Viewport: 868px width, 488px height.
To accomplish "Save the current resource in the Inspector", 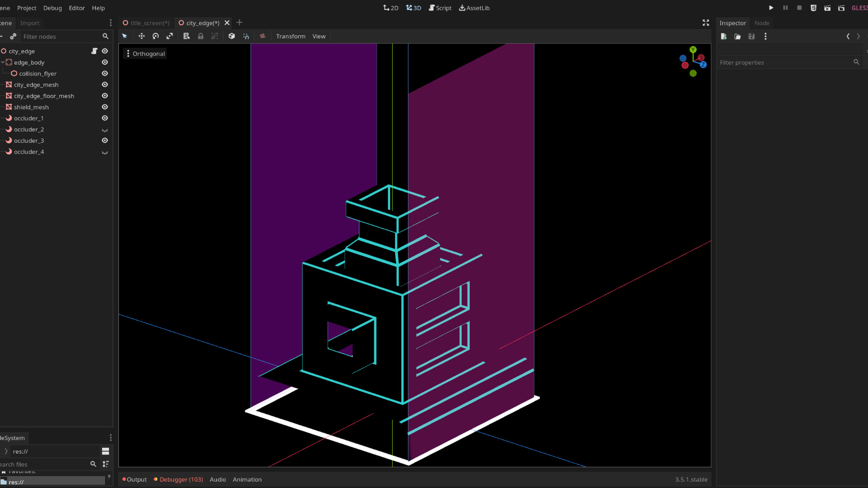I will point(751,37).
